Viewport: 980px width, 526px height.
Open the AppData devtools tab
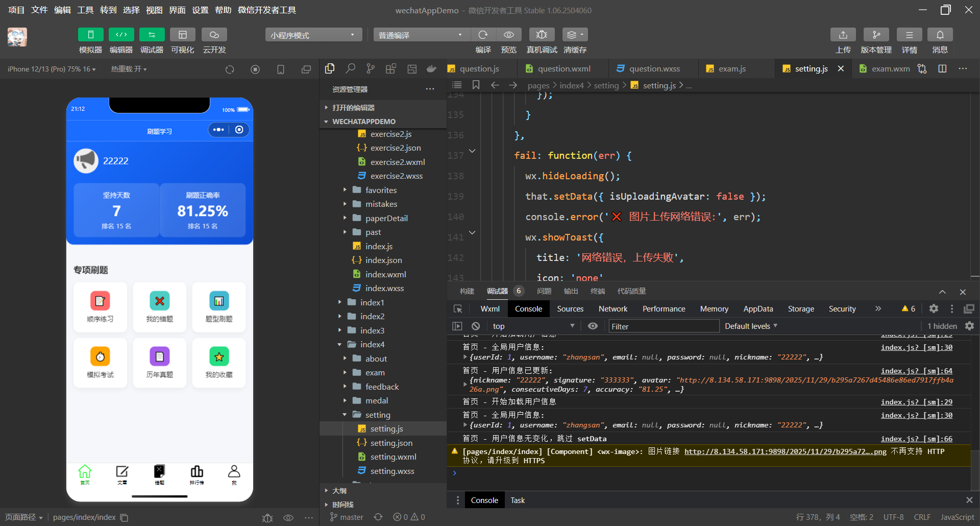758,308
